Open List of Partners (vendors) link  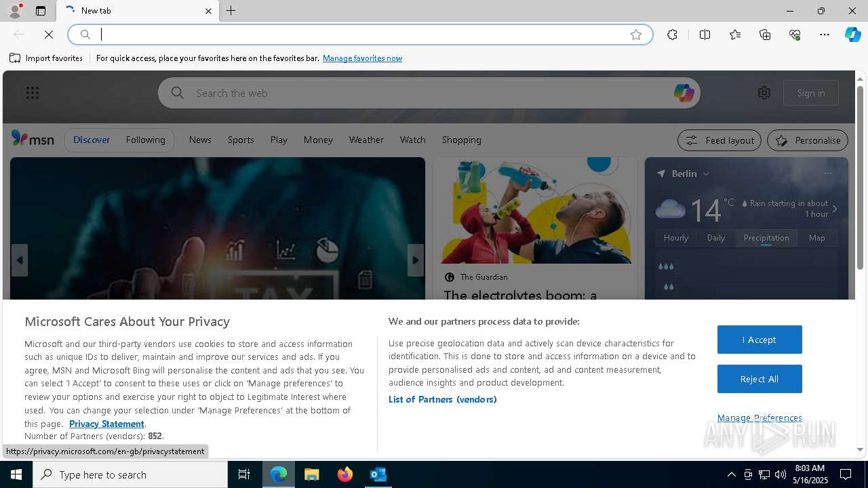pos(443,399)
